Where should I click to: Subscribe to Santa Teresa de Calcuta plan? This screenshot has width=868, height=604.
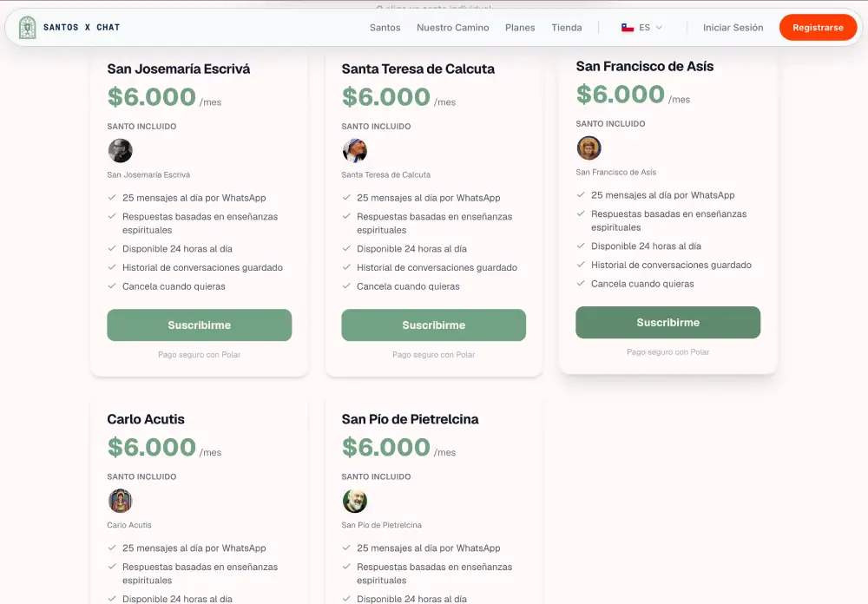coord(433,325)
